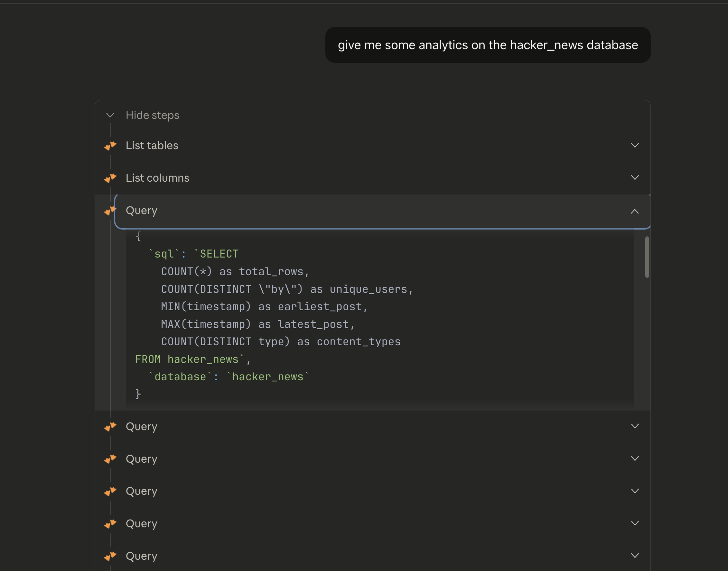Viewport: 728px width, 571px height.
Task: Collapse all steps using the Hide steps chevron
Action: point(110,115)
